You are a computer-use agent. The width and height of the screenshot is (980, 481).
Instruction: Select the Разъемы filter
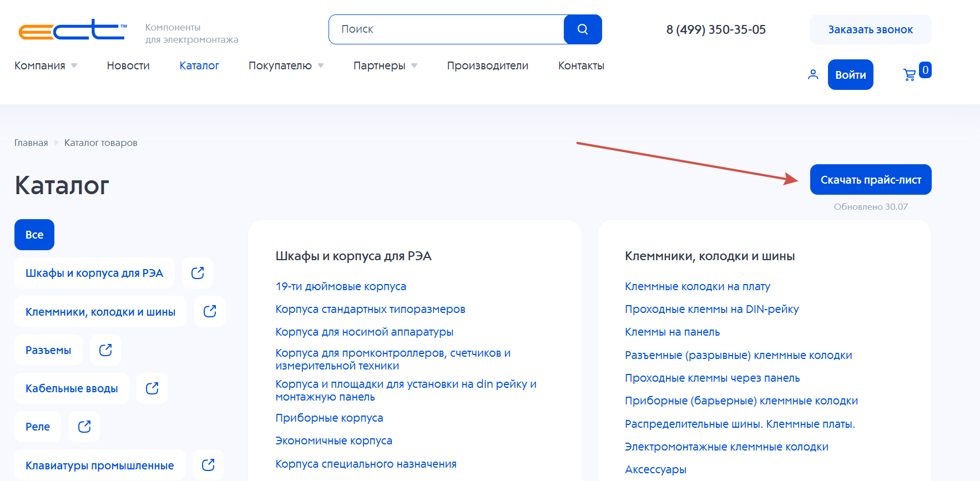(x=48, y=350)
